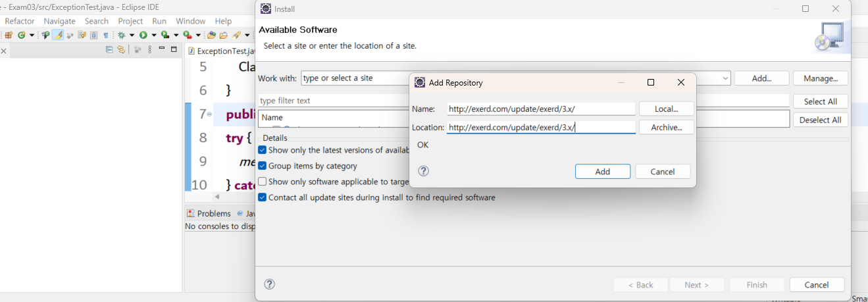Screen dimensions: 868x302
Task: Open the Search menu
Action: pos(97,21)
